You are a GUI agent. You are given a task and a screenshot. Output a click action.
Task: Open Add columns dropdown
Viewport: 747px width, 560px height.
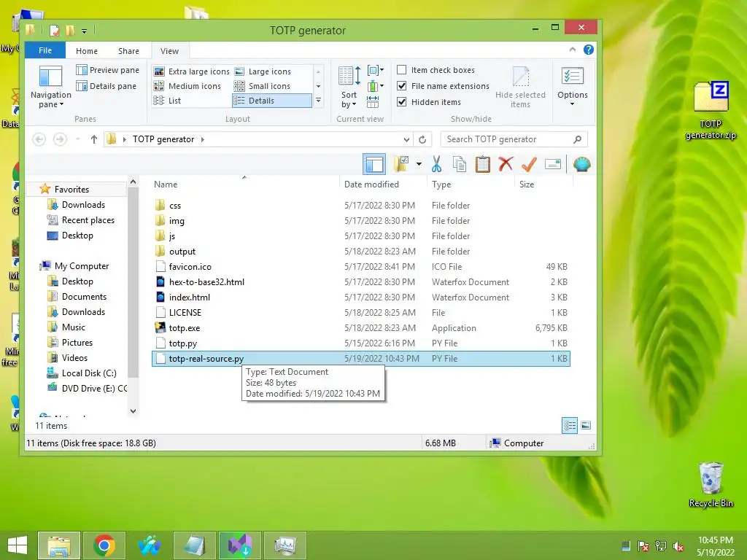pos(376,86)
